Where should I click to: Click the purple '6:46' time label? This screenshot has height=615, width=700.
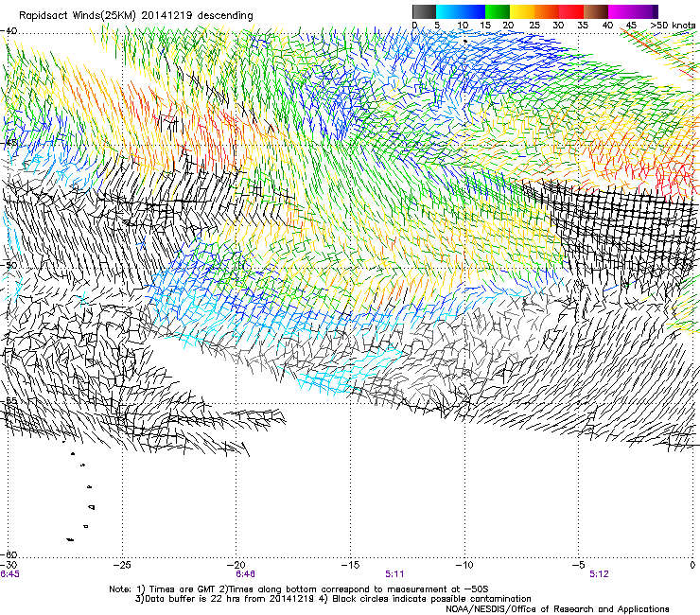pos(246,574)
